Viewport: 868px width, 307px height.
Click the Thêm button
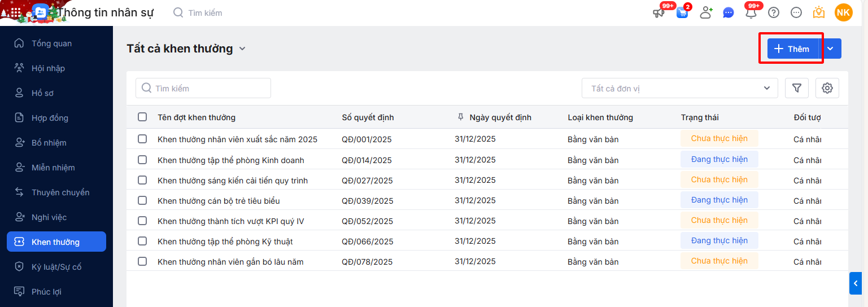pyautogui.click(x=792, y=49)
